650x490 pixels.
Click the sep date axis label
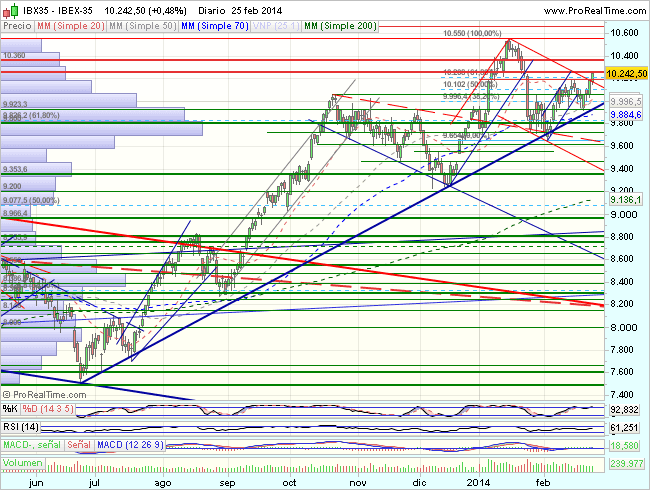pos(227,483)
